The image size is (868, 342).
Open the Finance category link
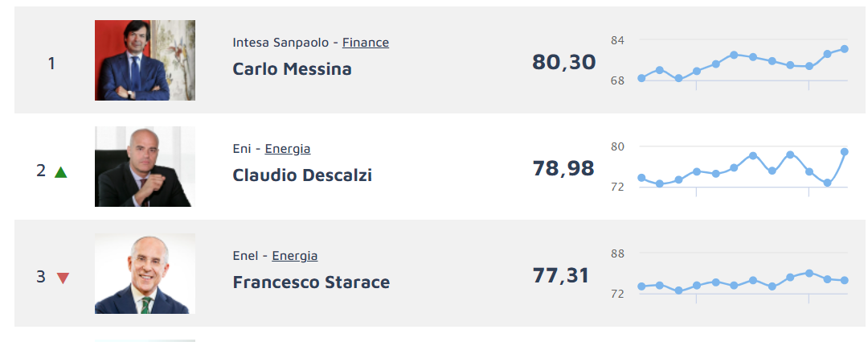[x=366, y=43]
